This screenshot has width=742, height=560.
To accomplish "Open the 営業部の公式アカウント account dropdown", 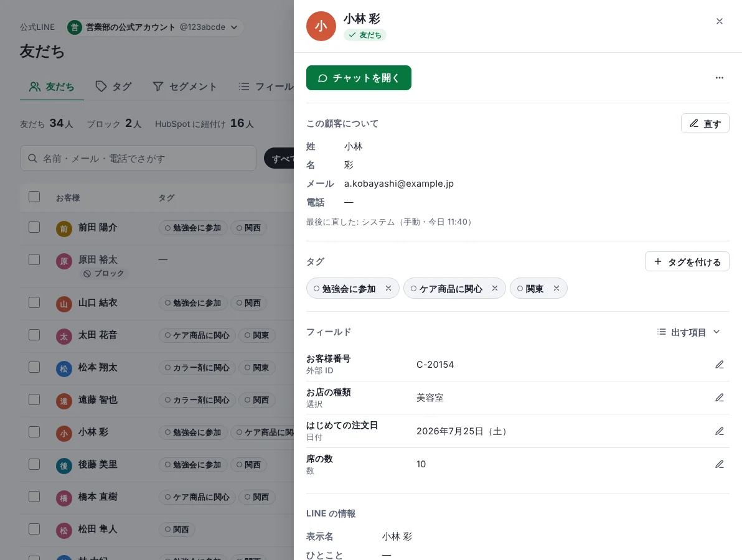I will [x=155, y=27].
